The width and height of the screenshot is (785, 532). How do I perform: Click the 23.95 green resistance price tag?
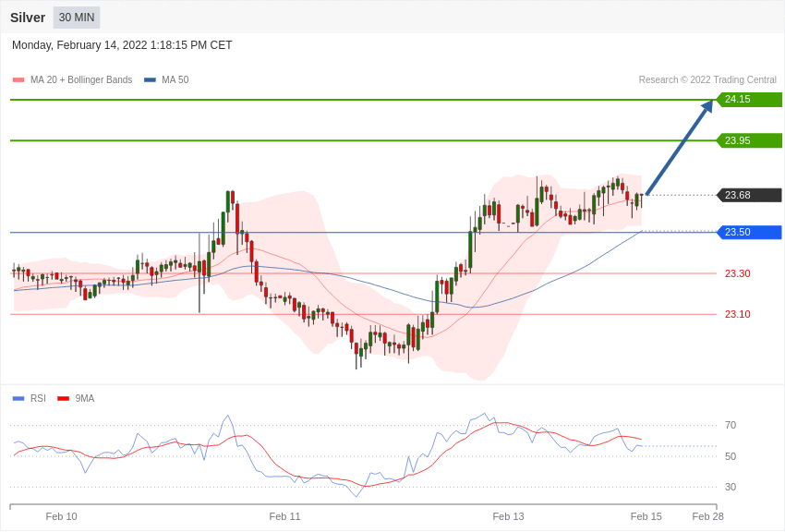(x=750, y=140)
